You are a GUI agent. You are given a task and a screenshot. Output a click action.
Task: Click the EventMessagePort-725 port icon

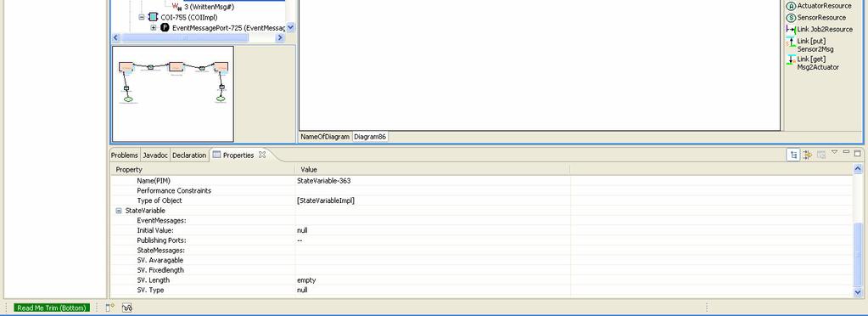[x=165, y=27]
